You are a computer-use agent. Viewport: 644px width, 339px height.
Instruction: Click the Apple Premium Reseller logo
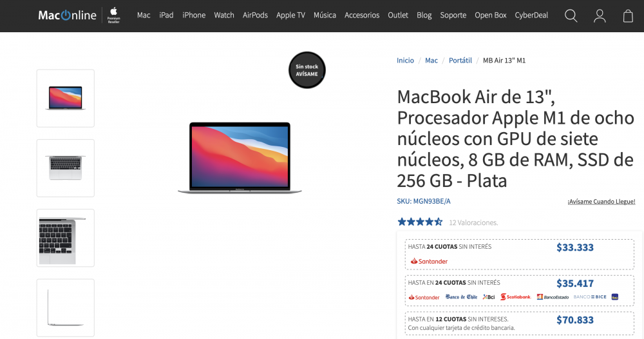click(x=114, y=15)
